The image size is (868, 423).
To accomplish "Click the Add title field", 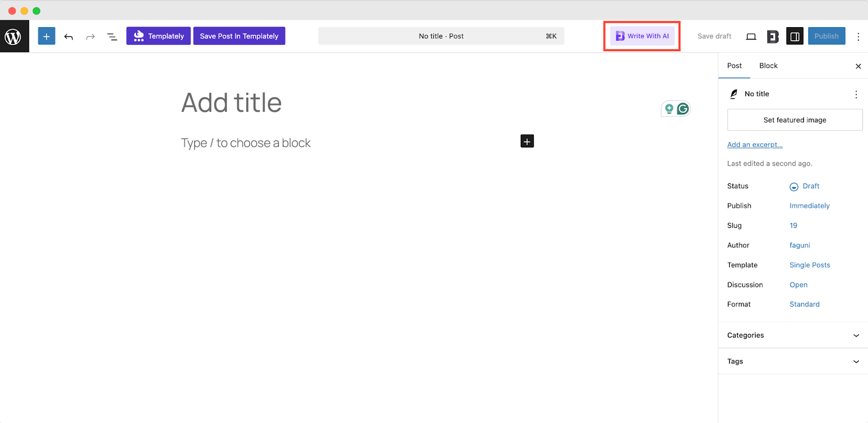I will point(232,102).
